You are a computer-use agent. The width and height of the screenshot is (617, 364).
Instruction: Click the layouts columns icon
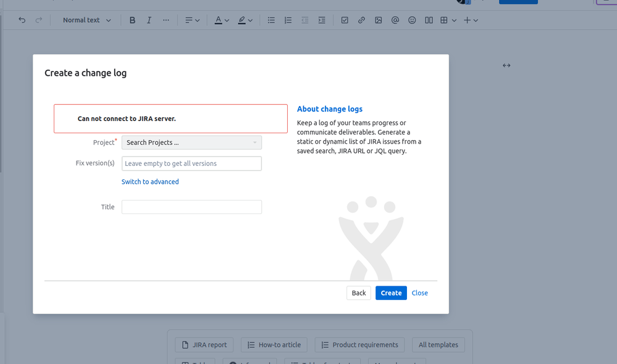click(x=429, y=20)
